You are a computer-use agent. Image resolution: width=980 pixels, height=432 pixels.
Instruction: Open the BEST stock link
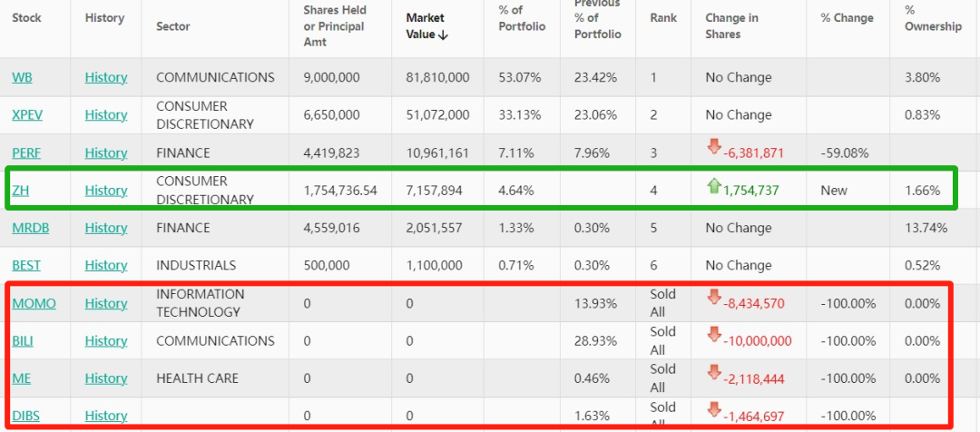(26, 266)
